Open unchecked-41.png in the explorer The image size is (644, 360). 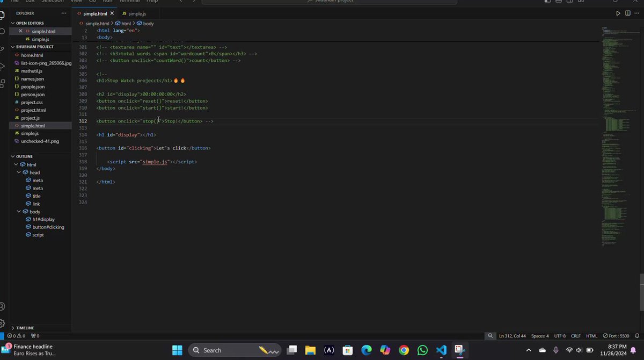click(x=40, y=141)
